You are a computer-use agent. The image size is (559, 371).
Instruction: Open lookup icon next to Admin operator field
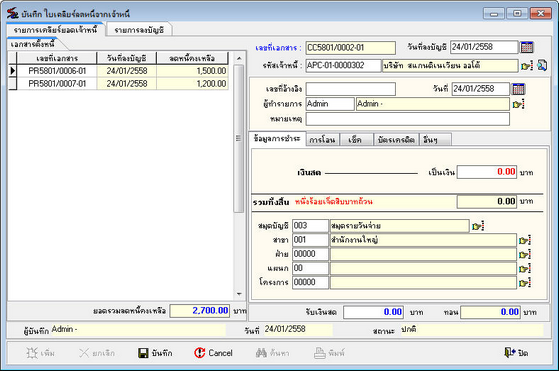pos(518,104)
